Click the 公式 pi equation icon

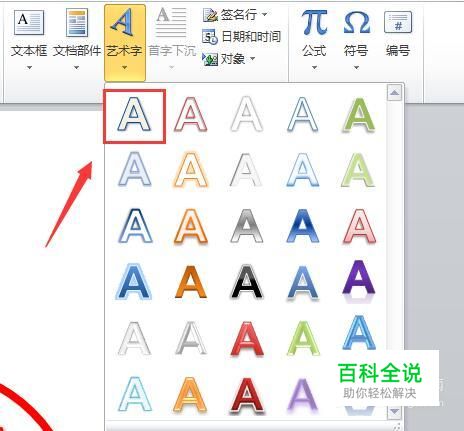pyautogui.click(x=314, y=23)
